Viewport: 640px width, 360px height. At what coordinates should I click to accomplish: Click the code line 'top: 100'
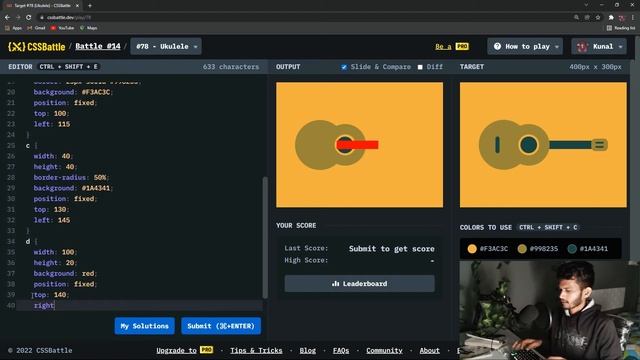tap(51, 113)
